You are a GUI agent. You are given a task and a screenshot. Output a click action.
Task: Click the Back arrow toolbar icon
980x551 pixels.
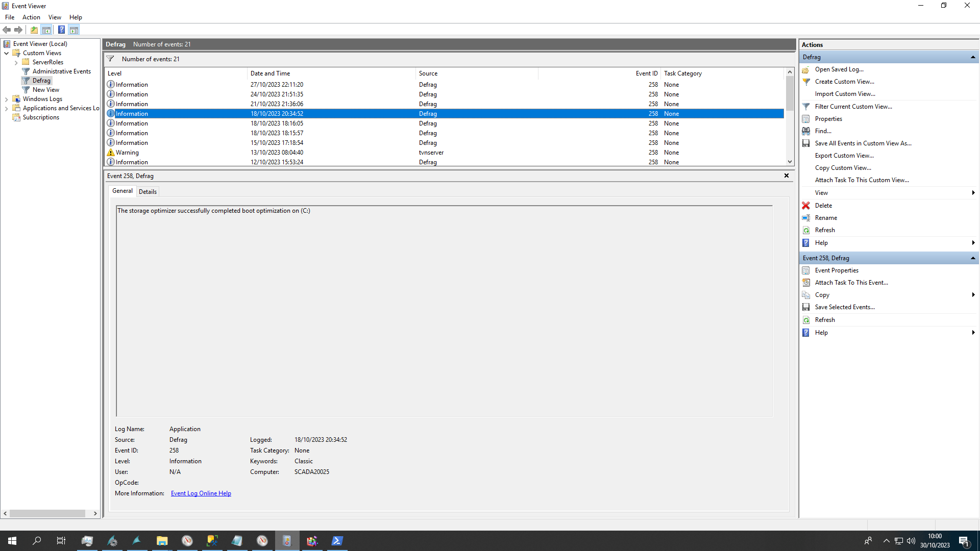click(x=7, y=30)
